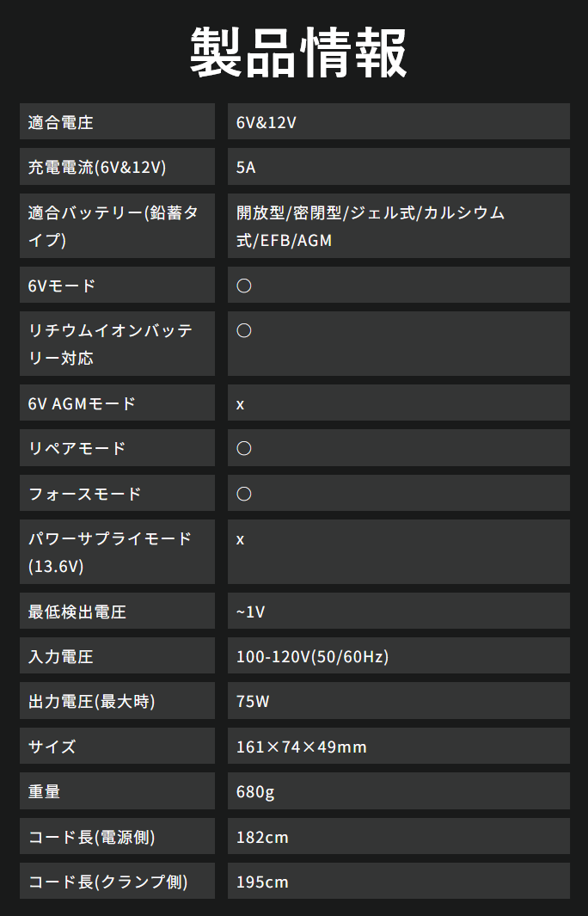Click the 5A charging current value
The image size is (588, 916).
[x=246, y=167]
